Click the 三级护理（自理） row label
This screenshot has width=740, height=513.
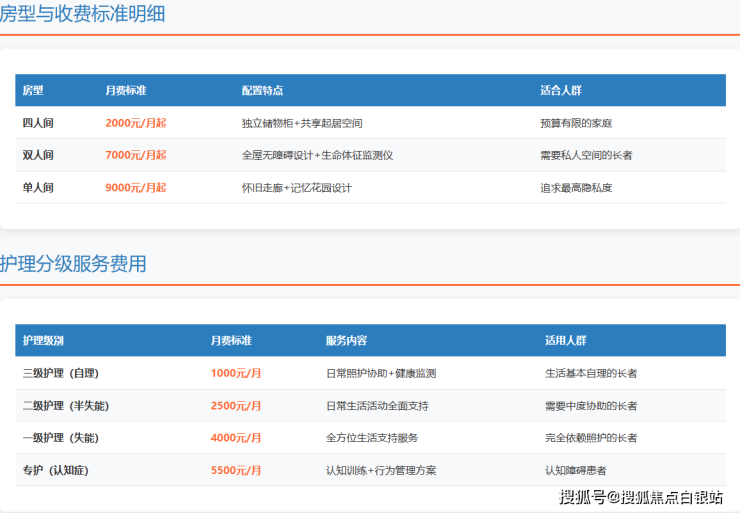pyautogui.click(x=60, y=373)
